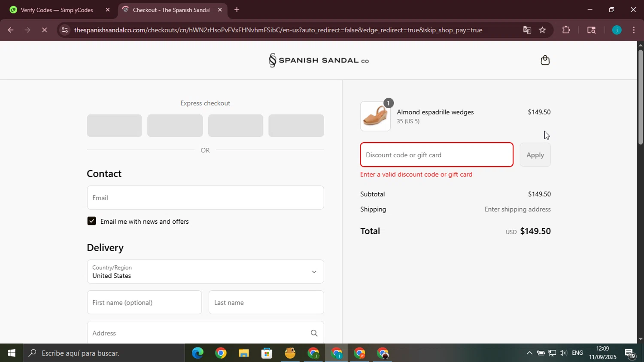Click the Email contact field
Screen dimensions: 644x362
pos(205,198)
